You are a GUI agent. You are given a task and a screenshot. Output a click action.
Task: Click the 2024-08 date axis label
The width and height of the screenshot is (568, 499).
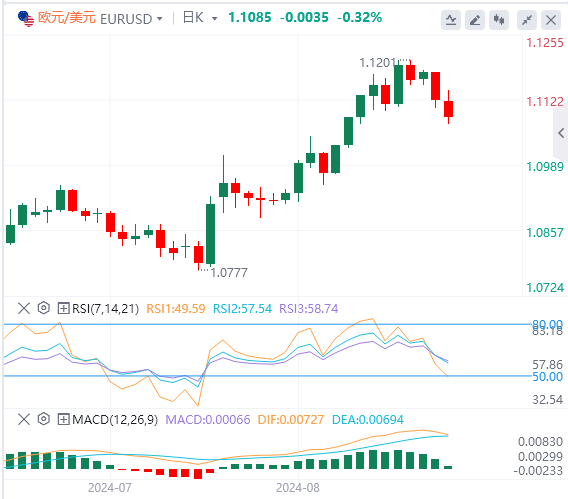click(298, 488)
